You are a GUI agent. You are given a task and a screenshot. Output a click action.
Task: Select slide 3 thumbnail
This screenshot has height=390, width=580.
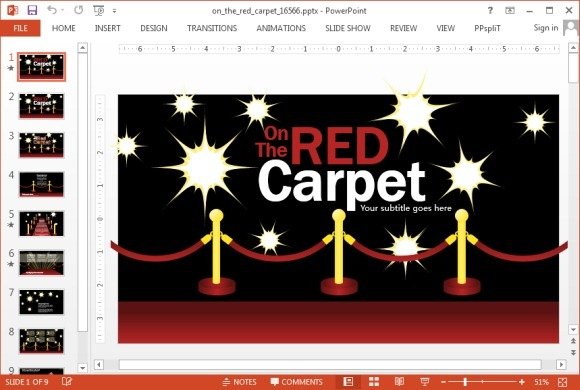(x=41, y=145)
